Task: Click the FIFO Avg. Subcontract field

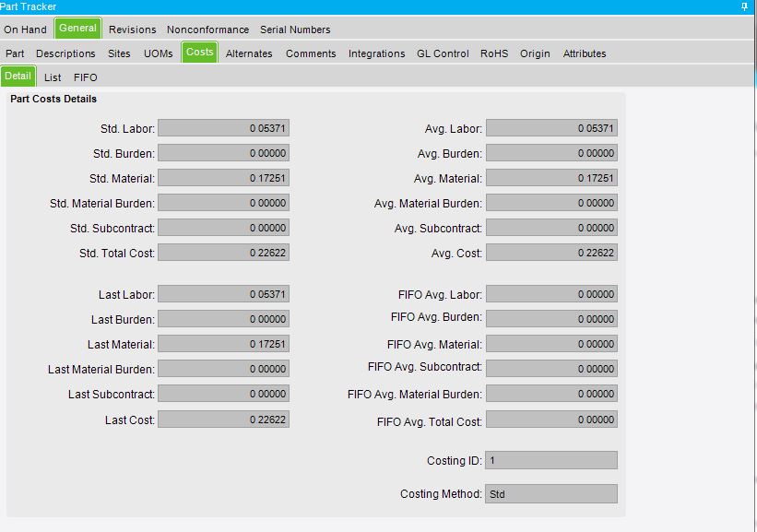Action: (551, 369)
